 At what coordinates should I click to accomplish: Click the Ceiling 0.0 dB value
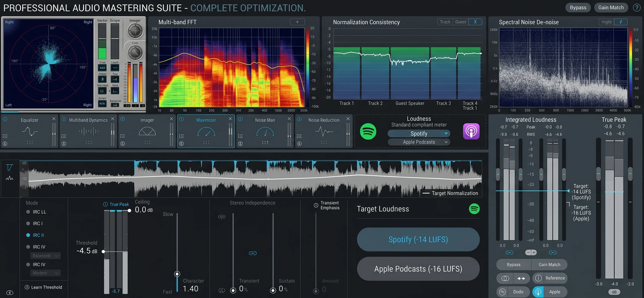tap(144, 210)
